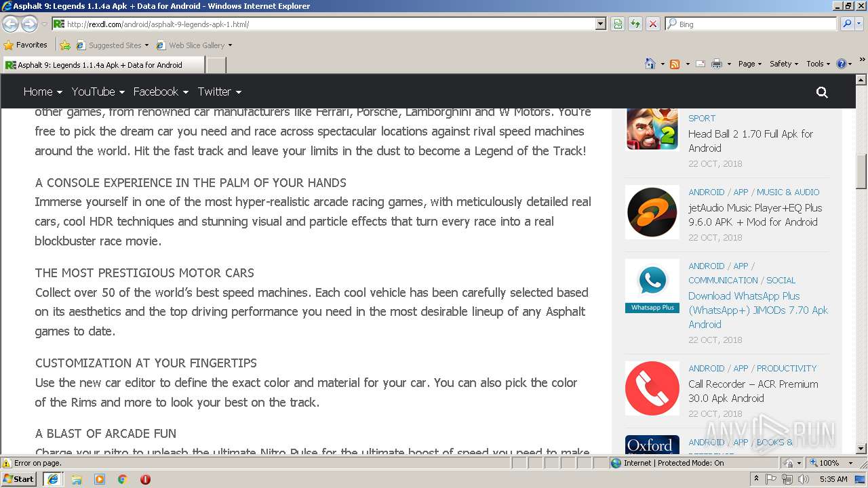Click the browser Forward arrow button
The image size is (868, 488).
coord(29,24)
